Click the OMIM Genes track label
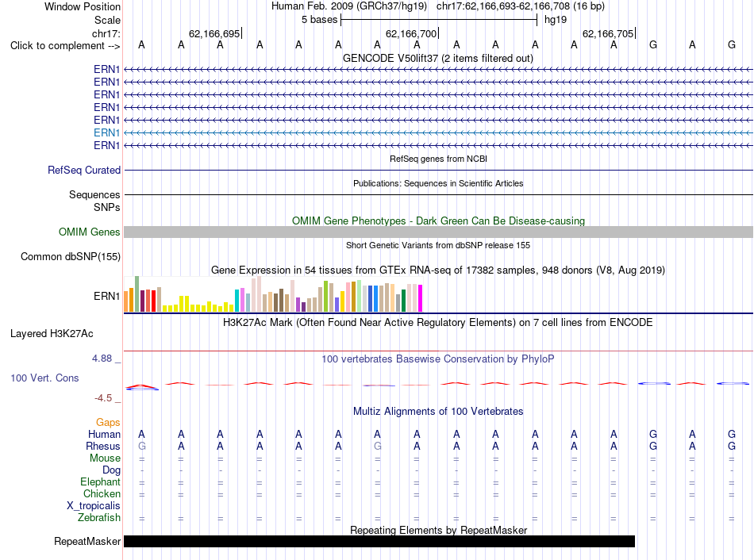Image resolution: width=754 pixels, height=560 pixels. coord(89,232)
